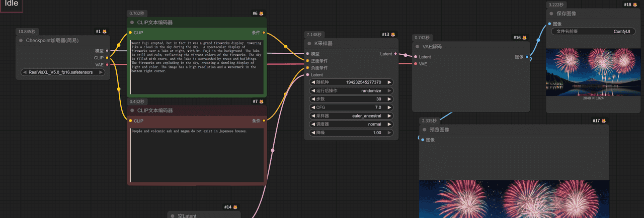Click the fox badge on 预览图像 node #17

pos(603,121)
